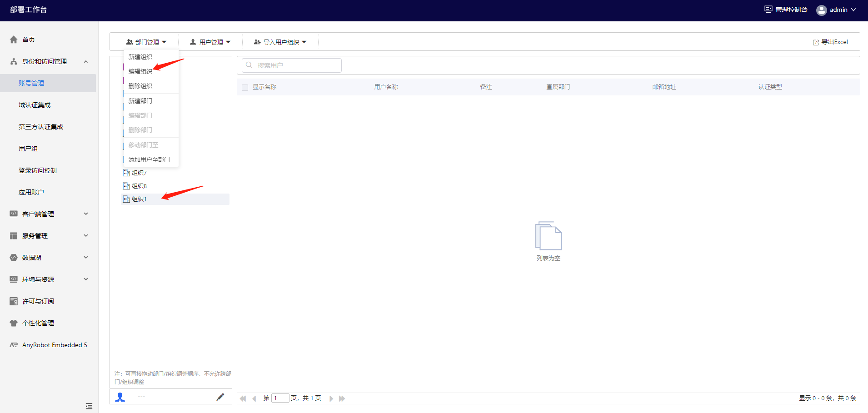Go to the previous page arrow
The image size is (868, 413).
tap(254, 398)
